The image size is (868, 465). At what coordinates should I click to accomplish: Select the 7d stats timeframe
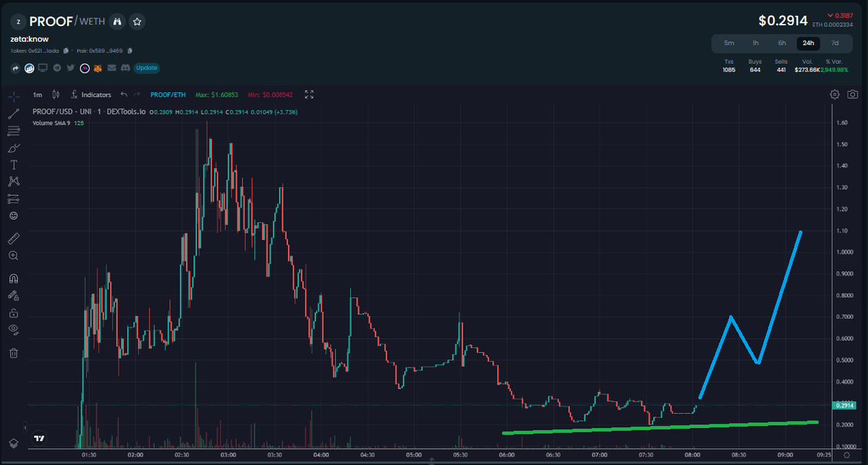click(835, 43)
